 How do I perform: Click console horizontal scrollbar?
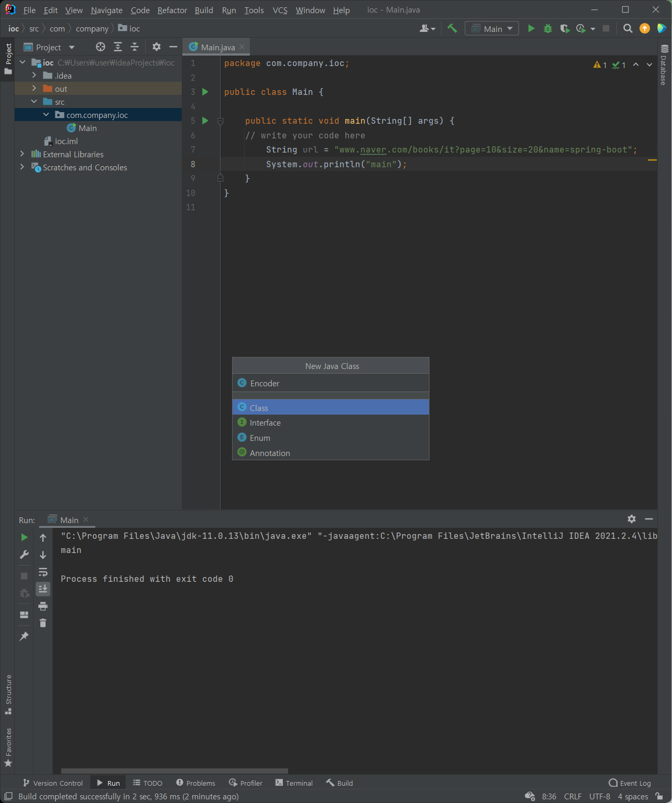click(x=174, y=771)
